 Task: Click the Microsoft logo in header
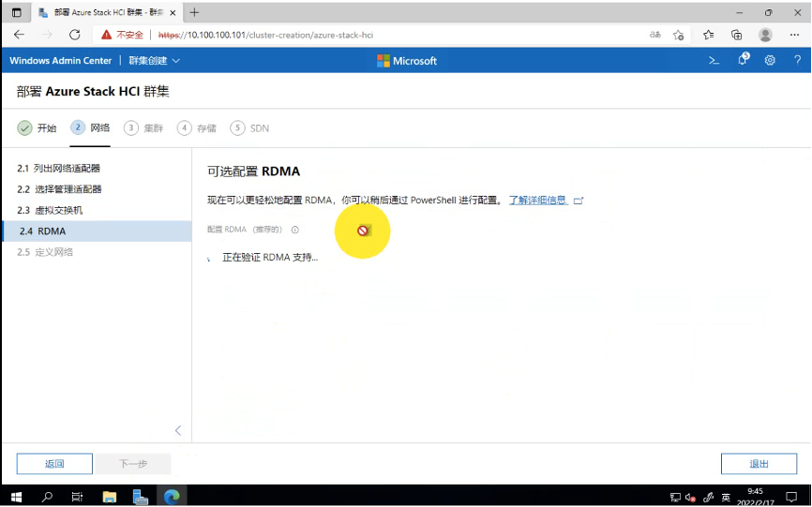point(407,61)
